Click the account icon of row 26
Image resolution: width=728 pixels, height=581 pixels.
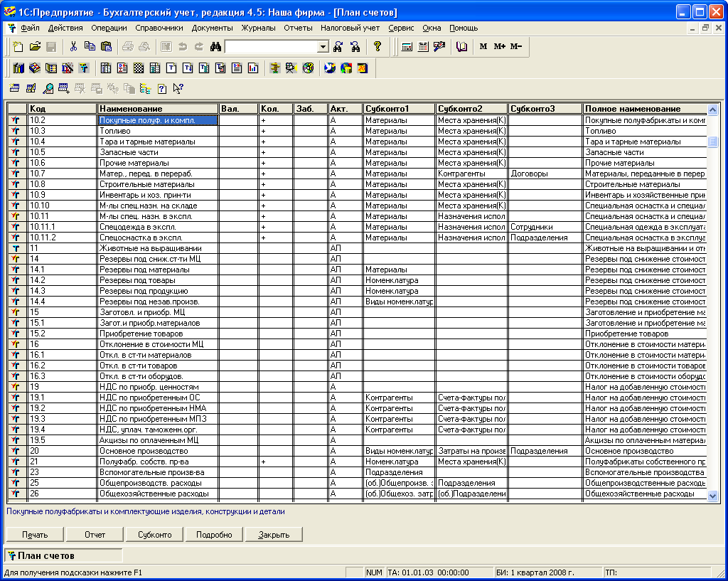[16, 494]
